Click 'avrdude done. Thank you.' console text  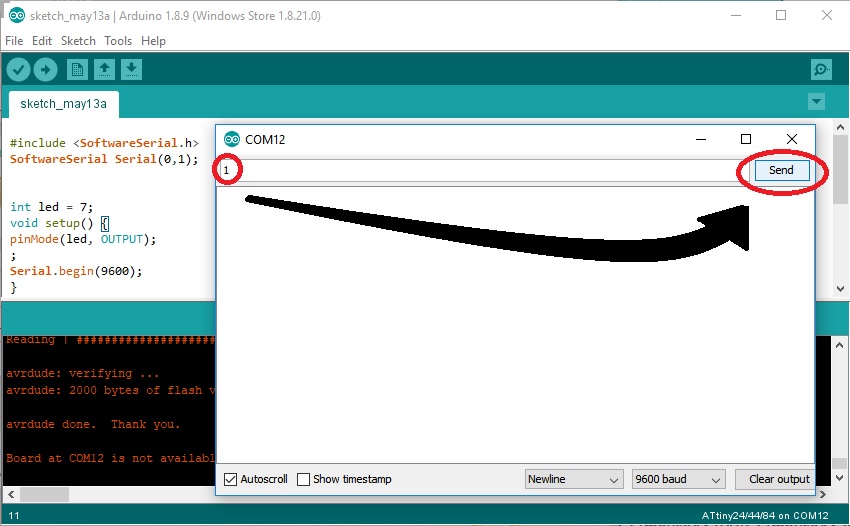pyautogui.click(x=93, y=424)
